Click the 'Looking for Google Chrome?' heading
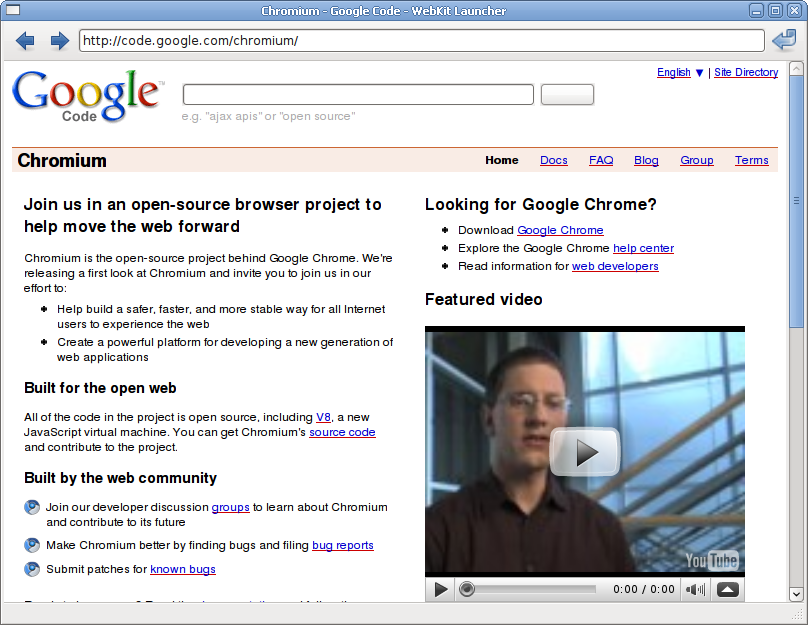The height and width of the screenshot is (625, 808). 541,205
